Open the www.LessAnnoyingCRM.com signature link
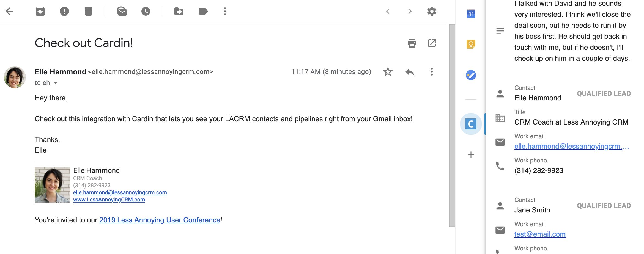This screenshot has height=254, width=644. click(109, 200)
